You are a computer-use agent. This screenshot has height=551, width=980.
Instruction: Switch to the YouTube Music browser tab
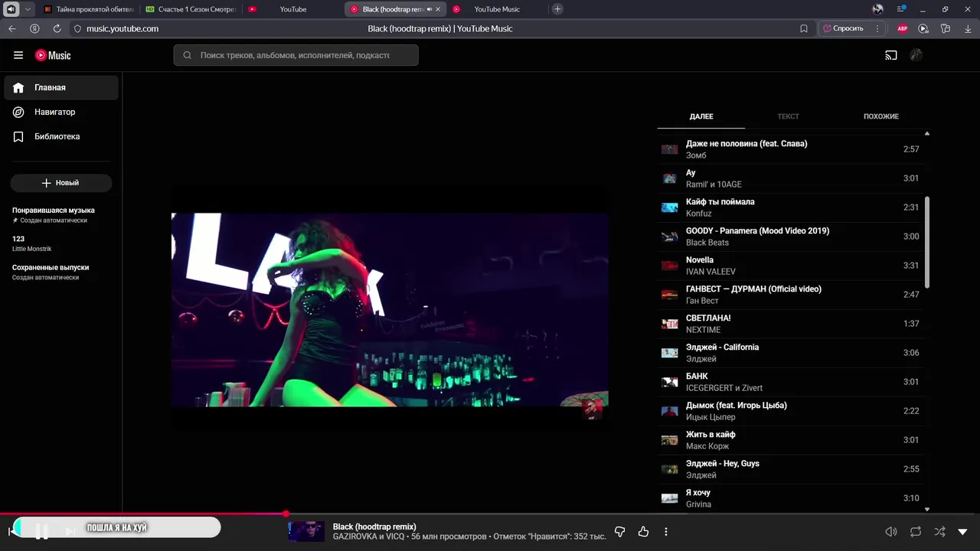click(x=497, y=9)
